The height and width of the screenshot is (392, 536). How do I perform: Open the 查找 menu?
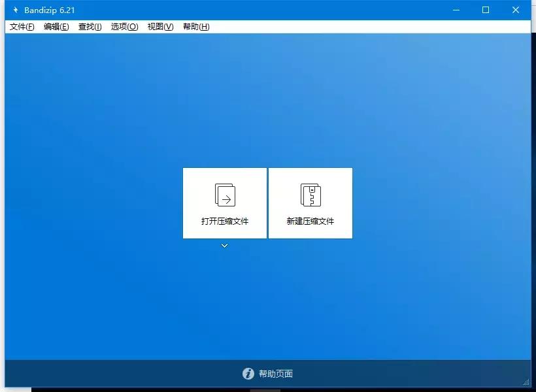90,27
